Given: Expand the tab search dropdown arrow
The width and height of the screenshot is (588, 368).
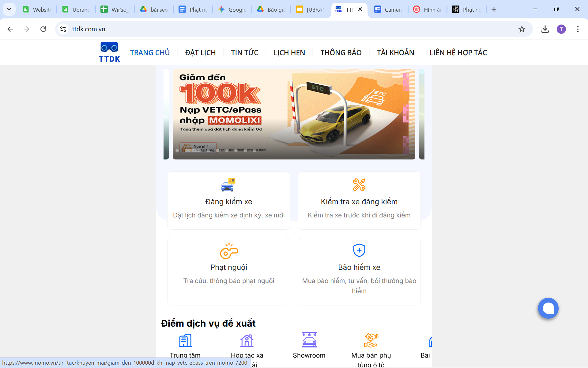Looking at the screenshot, I should pos(9,9).
